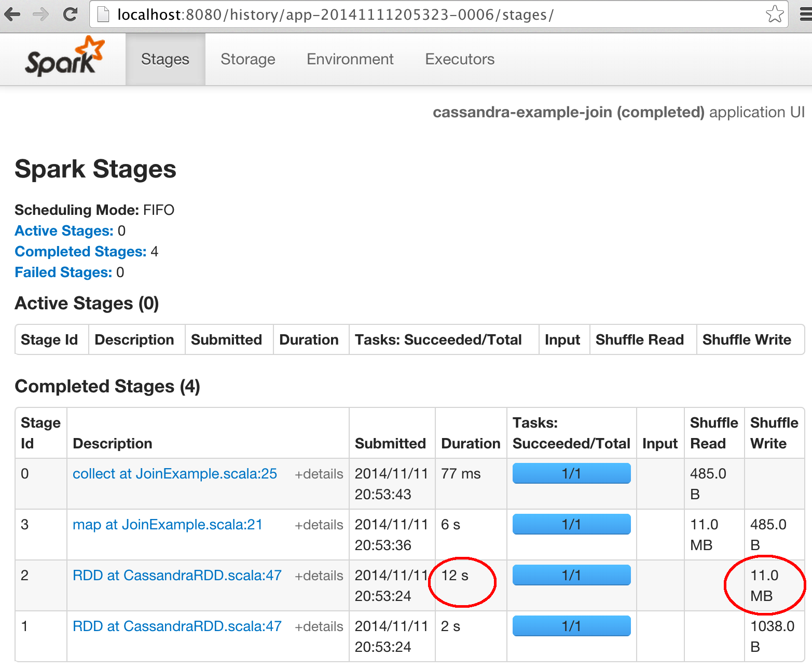Click the Completed Stages (4) heading
Image resolution: width=812 pixels, height=670 pixels.
107,386
